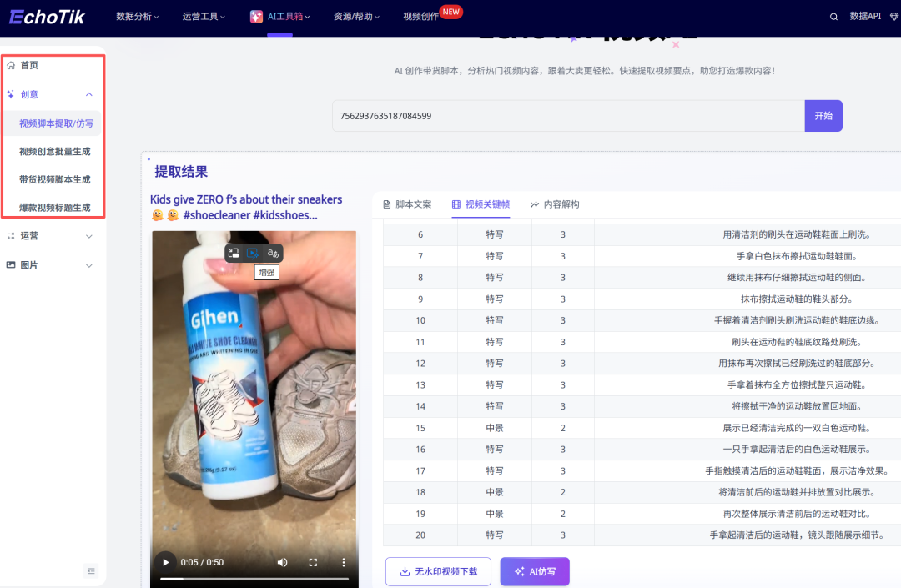Toggle fullscreen mode on the video player
This screenshot has height=588, width=901.
click(x=313, y=562)
